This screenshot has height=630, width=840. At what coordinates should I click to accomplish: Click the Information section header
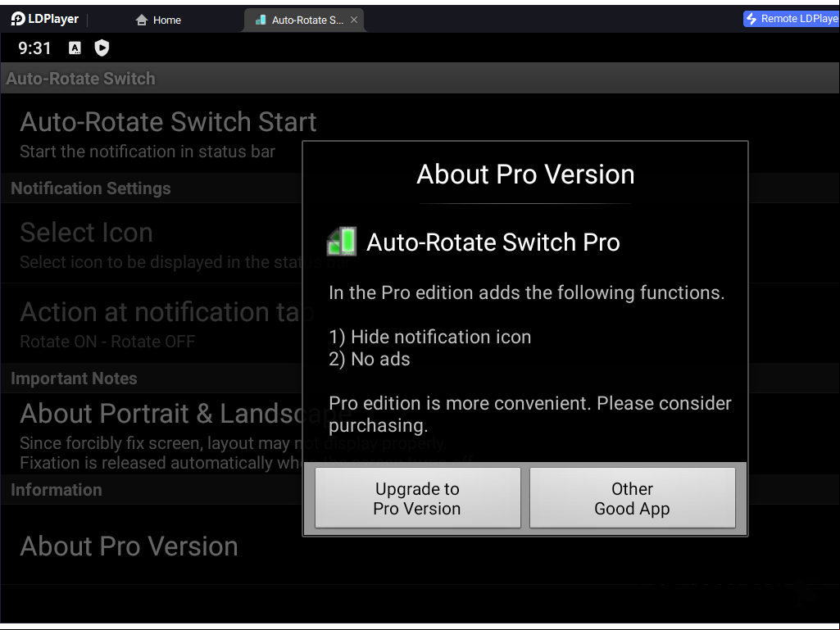click(57, 490)
